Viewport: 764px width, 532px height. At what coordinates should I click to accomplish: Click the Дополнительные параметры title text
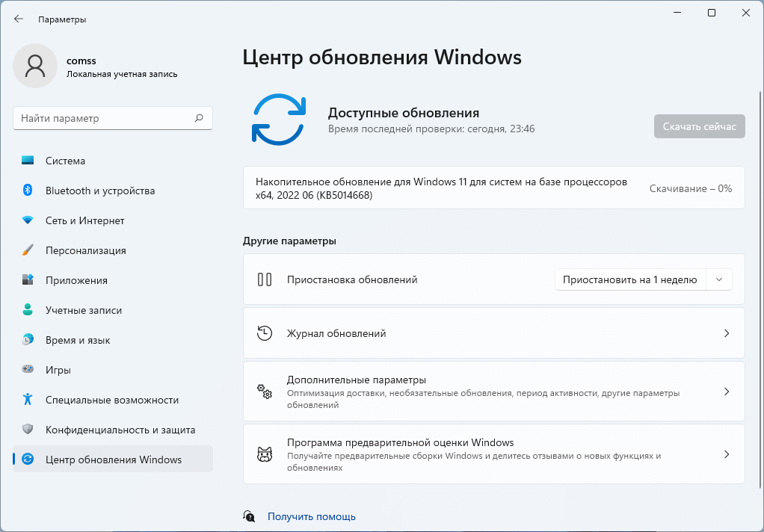tap(357, 380)
